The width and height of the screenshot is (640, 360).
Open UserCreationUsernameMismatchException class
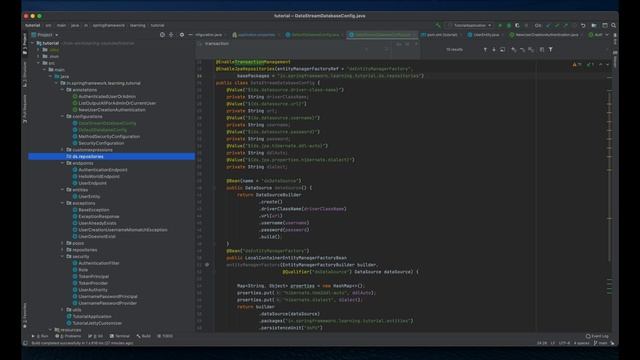tap(120, 230)
